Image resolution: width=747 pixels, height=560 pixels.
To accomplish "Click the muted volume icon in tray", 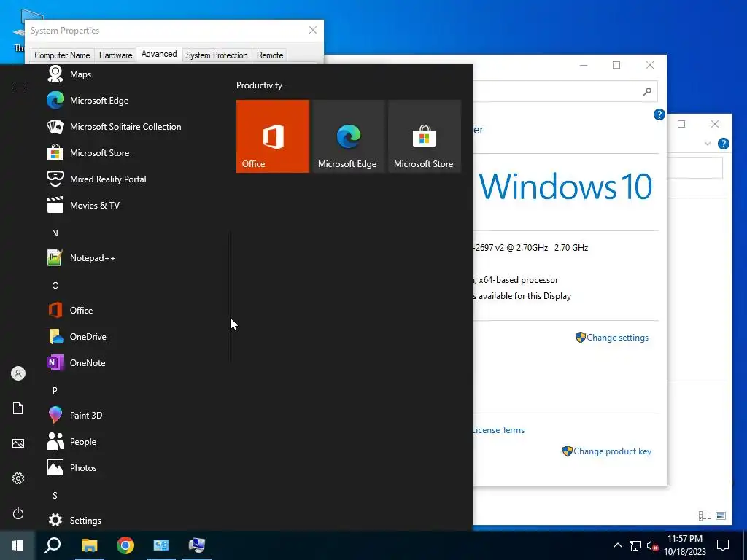I will point(652,545).
